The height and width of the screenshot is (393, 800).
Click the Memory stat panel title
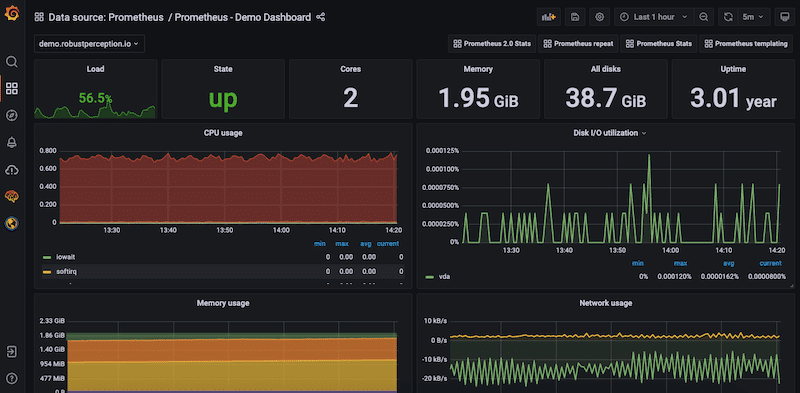click(478, 69)
